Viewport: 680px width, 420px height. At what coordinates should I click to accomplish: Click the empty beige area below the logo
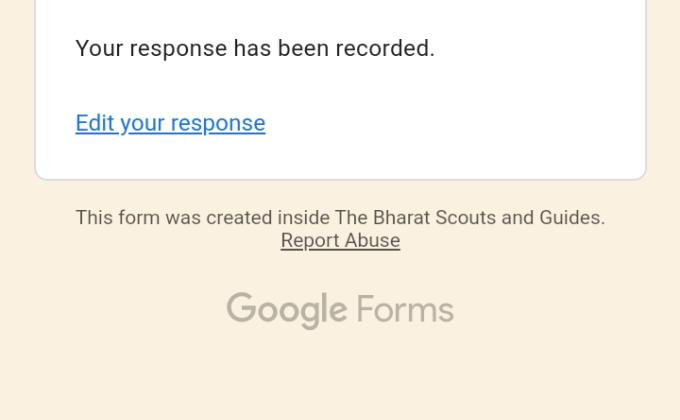(x=340, y=380)
